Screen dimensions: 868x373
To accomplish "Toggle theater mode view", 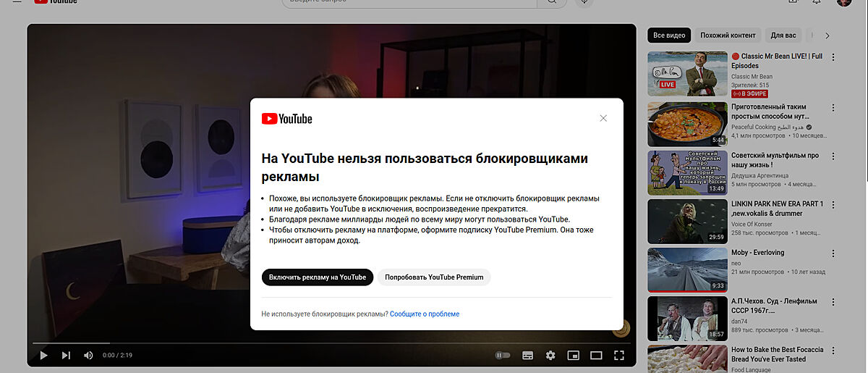I will click(x=596, y=355).
